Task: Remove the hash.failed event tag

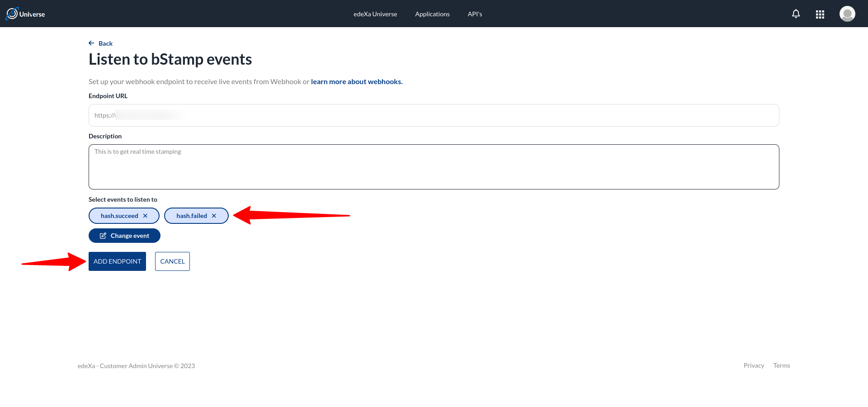Action: [214, 216]
